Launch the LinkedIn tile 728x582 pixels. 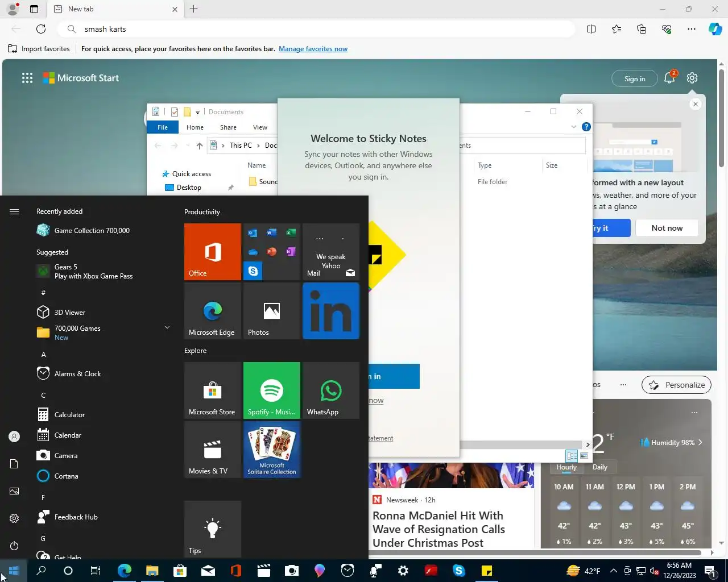(x=331, y=311)
